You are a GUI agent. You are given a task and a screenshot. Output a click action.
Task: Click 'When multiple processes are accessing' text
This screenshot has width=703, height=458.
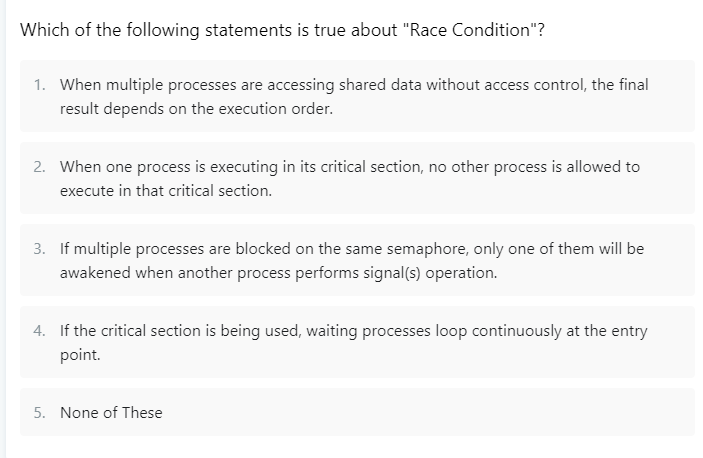[197, 85]
